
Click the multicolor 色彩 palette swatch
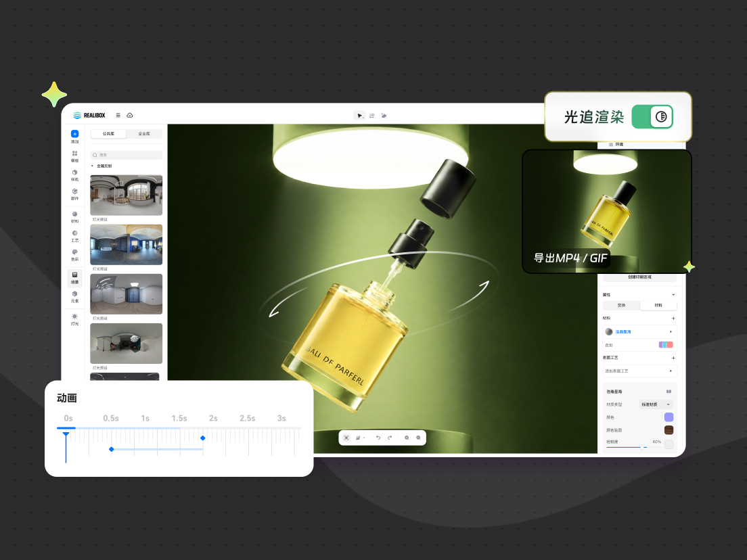[x=666, y=345]
